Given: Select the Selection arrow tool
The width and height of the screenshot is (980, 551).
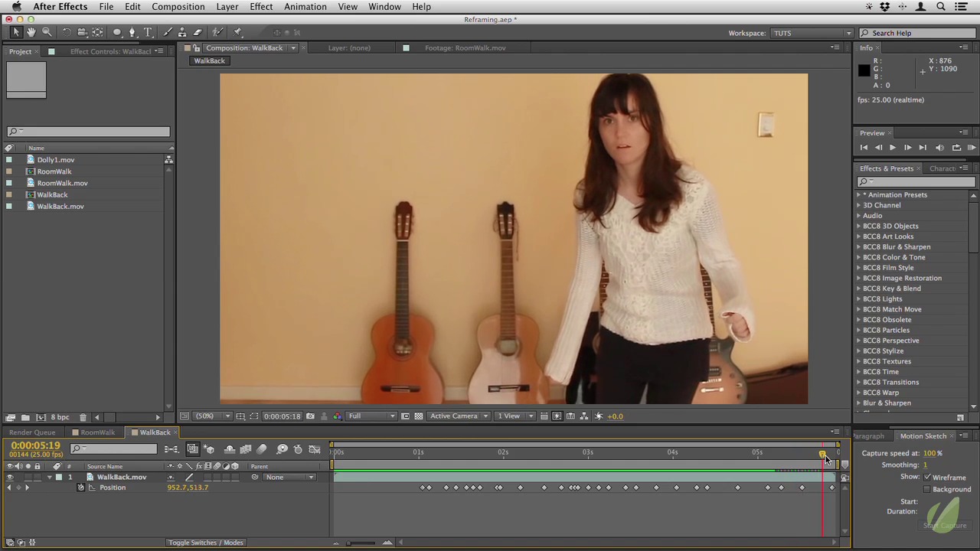Looking at the screenshot, I should click(x=15, y=32).
